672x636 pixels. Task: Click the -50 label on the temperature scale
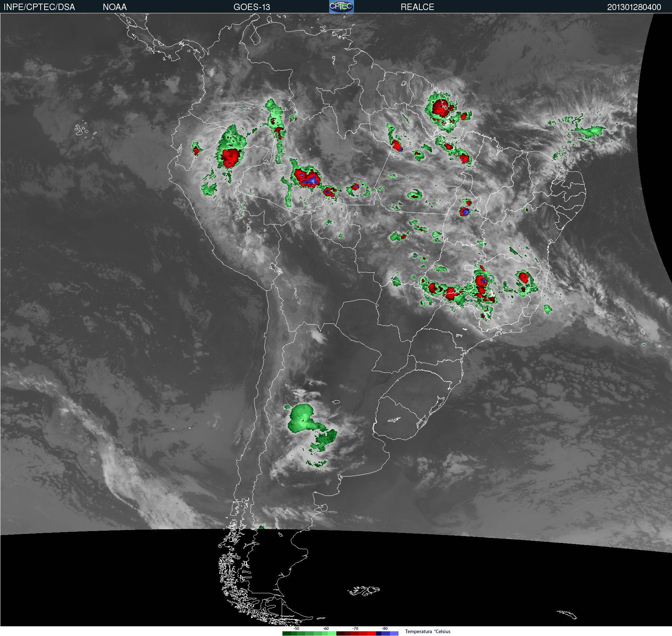tap(296, 628)
